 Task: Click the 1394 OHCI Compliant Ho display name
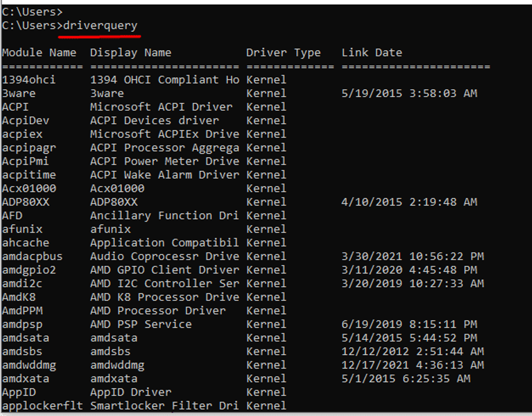[164, 80]
